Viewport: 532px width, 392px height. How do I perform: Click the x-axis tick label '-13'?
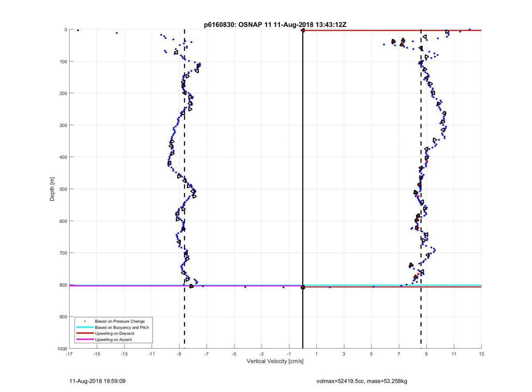pyautogui.click(x=124, y=354)
